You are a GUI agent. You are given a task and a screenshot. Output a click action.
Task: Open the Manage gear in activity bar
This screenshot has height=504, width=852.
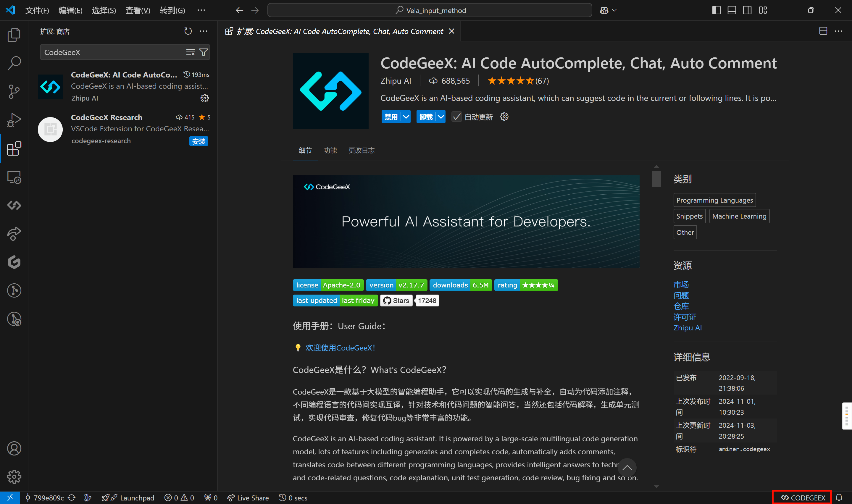(x=14, y=477)
